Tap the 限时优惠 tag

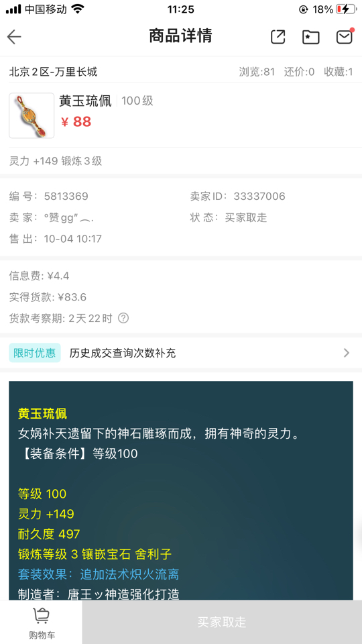[35, 353]
